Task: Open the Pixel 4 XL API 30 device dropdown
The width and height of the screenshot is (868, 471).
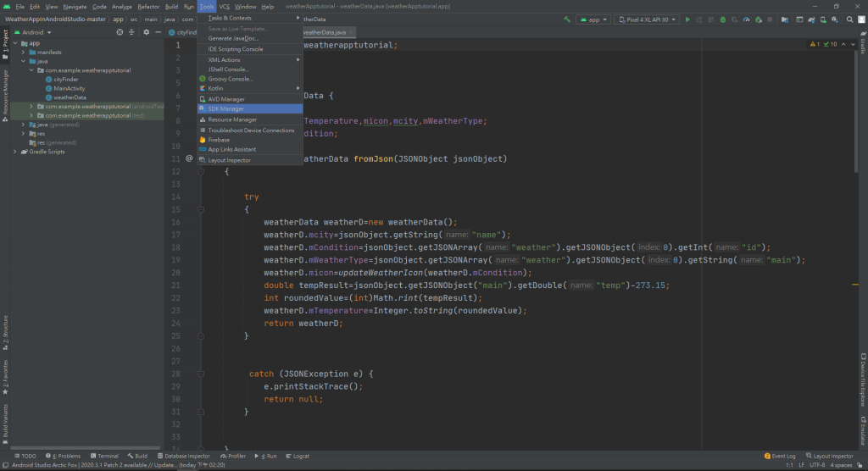Action: pyautogui.click(x=647, y=19)
